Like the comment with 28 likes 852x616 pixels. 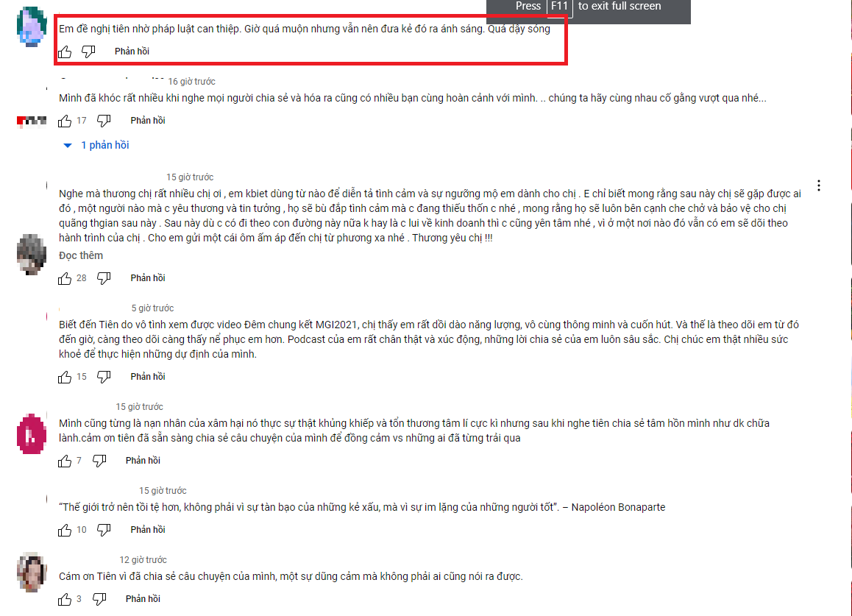[x=65, y=278]
